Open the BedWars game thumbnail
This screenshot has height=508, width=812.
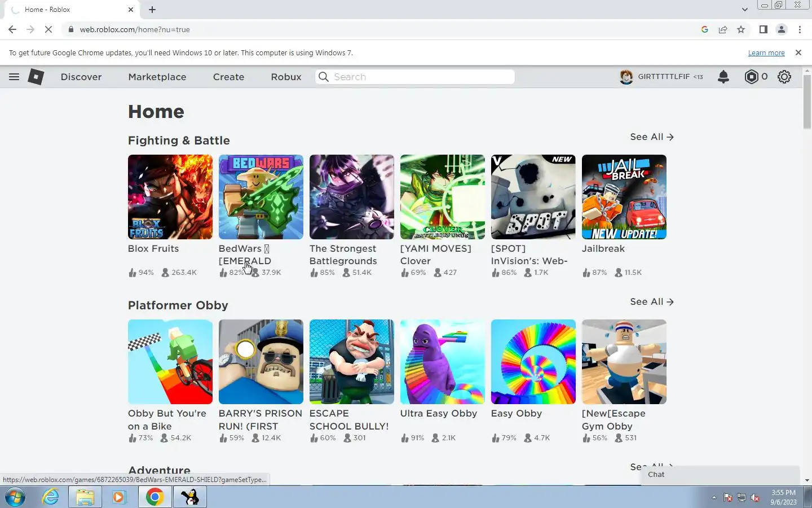tap(261, 197)
